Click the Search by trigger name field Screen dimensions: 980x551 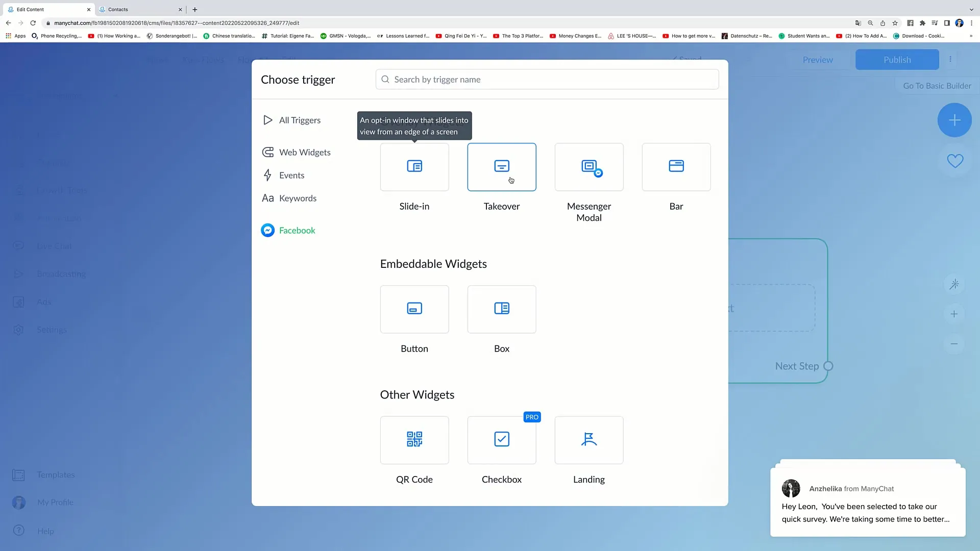tap(547, 80)
